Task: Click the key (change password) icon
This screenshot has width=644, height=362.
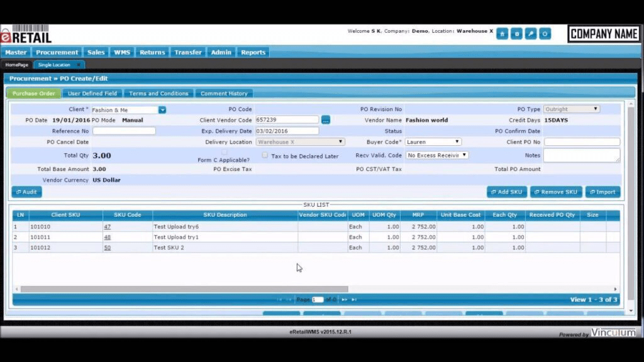Action: coord(531,34)
